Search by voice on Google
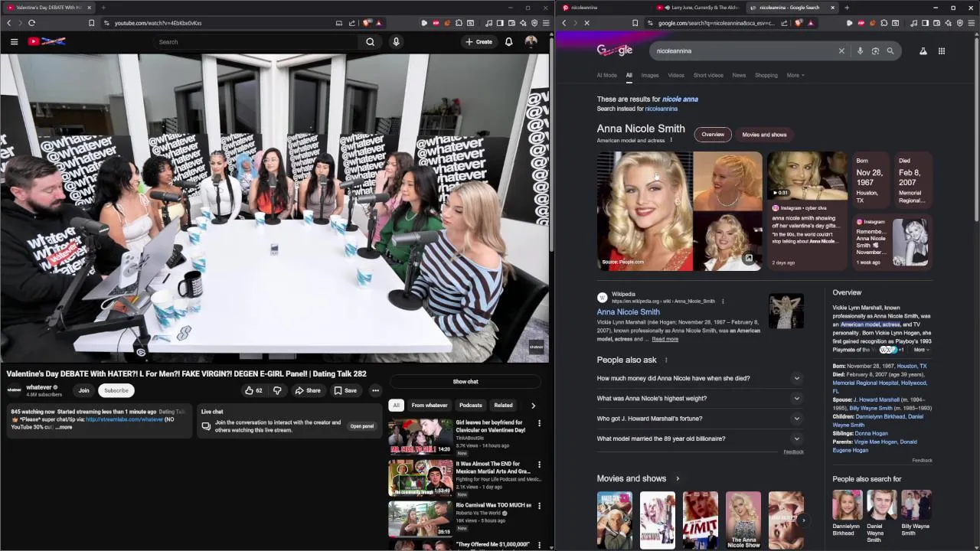980x551 pixels. pyautogui.click(x=860, y=51)
